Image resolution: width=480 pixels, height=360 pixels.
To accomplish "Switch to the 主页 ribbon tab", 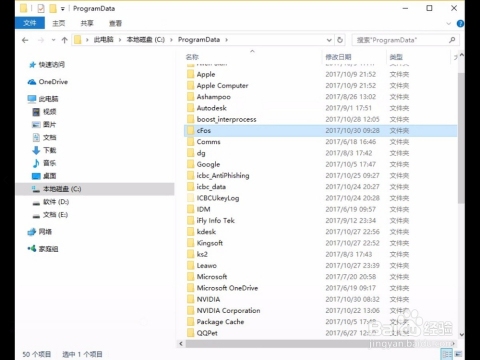I will pos(59,23).
